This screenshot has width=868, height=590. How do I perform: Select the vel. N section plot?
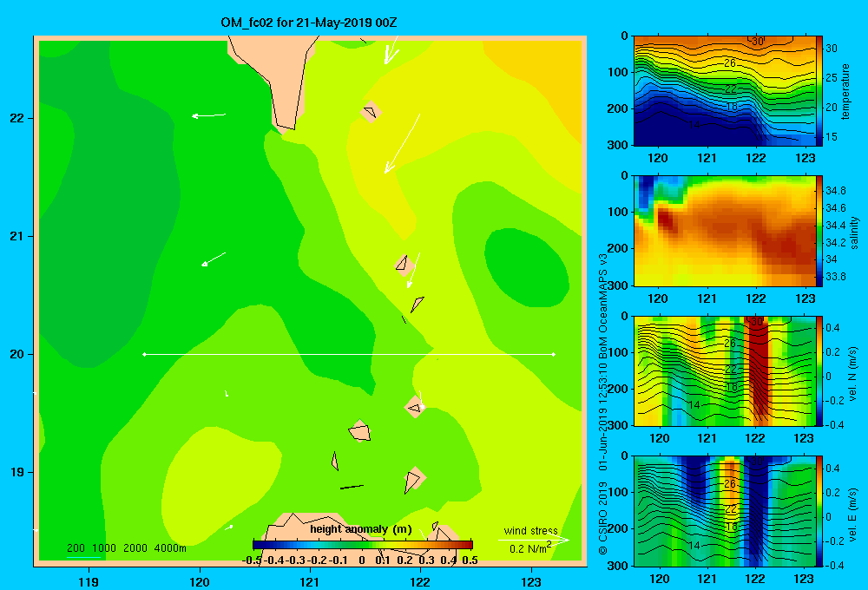click(x=725, y=370)
